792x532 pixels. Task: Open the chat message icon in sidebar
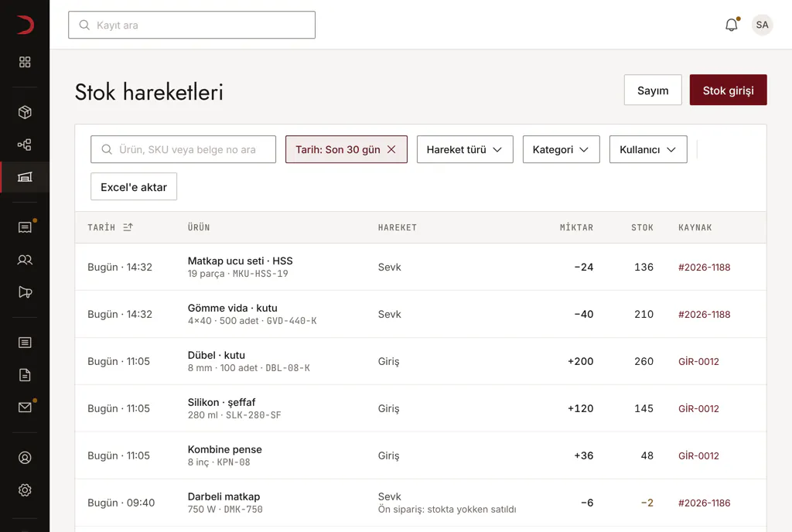click(25, 227)
